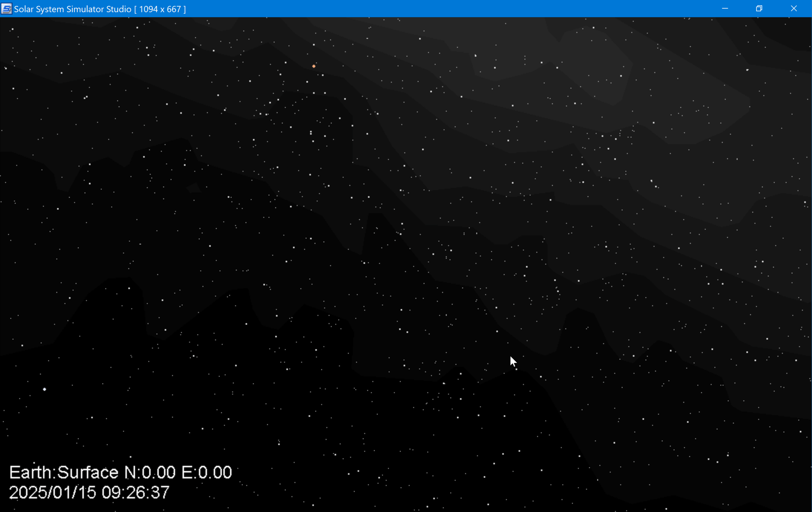Minimize the Solar System Simulator window
This screenshot has height=512, width=812.
725,9
